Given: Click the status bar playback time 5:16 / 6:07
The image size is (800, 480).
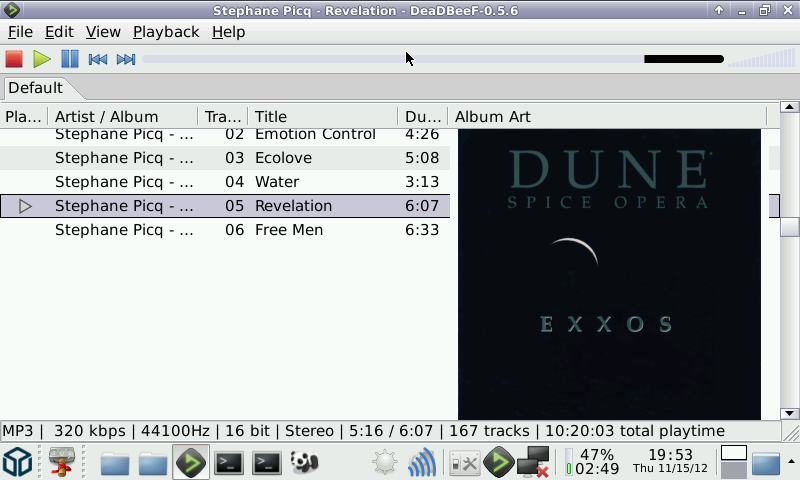Looking at the screenshot, I should point(391,431).
